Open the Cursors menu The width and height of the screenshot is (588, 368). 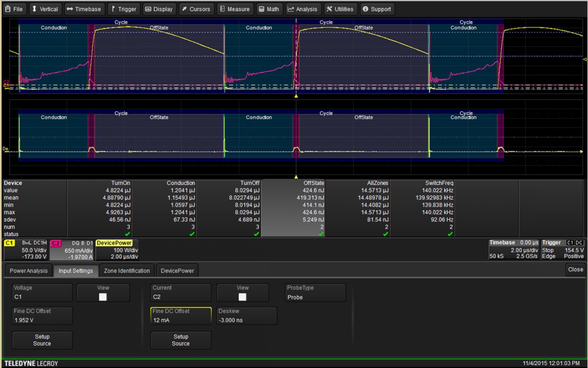pyautogui.click(x=196, y=9)
